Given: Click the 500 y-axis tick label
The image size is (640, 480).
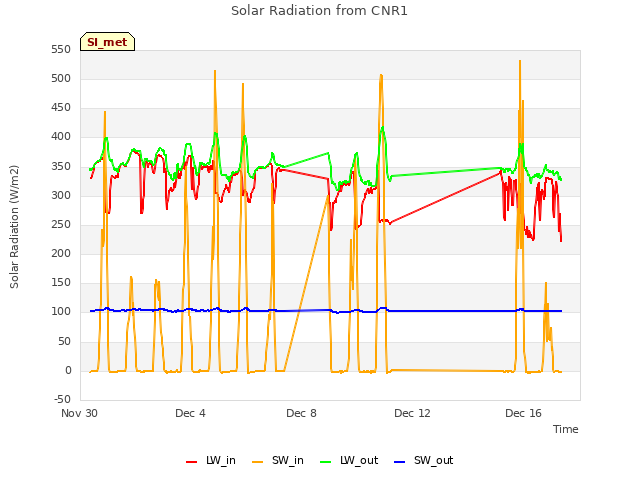Looking at the screenshot, I should coord(61,78).
